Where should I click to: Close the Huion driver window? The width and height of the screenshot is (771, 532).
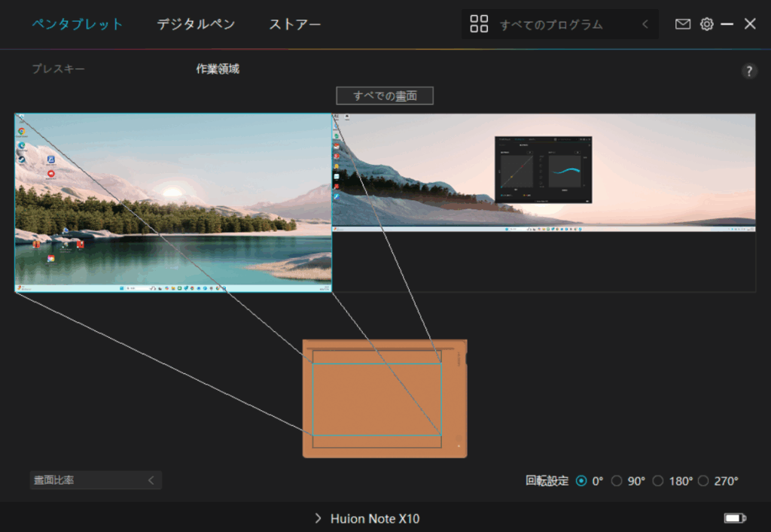pos(750,24)
